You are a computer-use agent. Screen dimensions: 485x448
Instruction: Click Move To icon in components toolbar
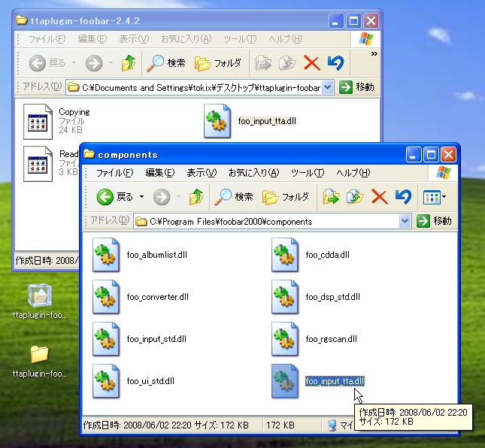point(331,197)
